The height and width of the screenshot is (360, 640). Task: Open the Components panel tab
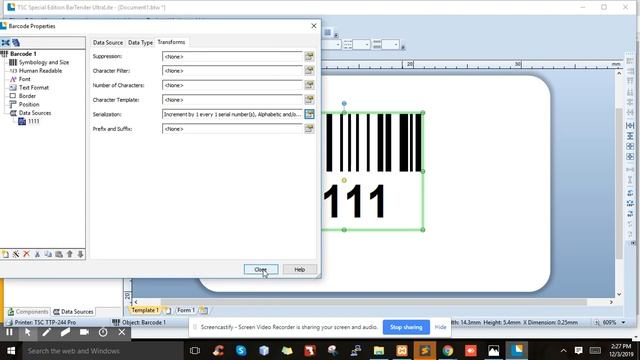29,311
